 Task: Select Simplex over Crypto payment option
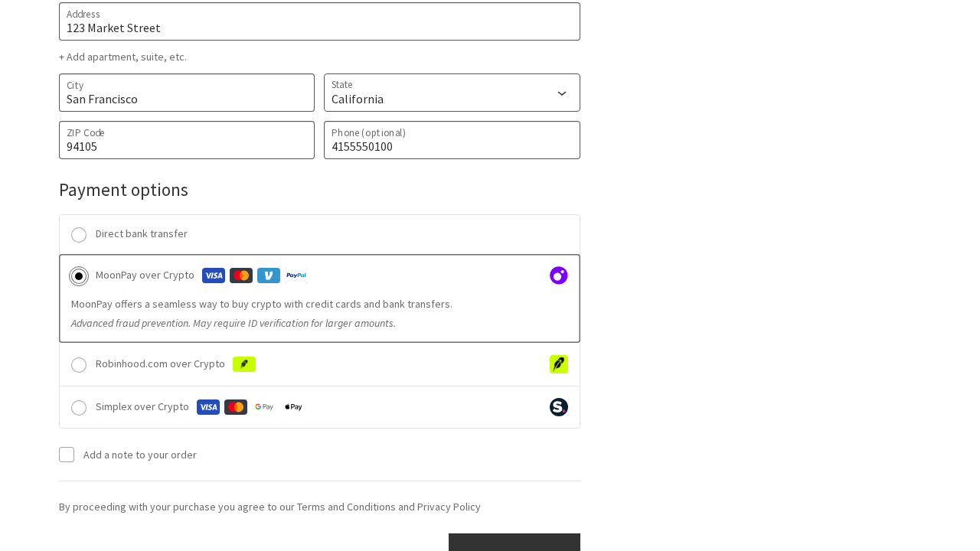pos(77,408)
